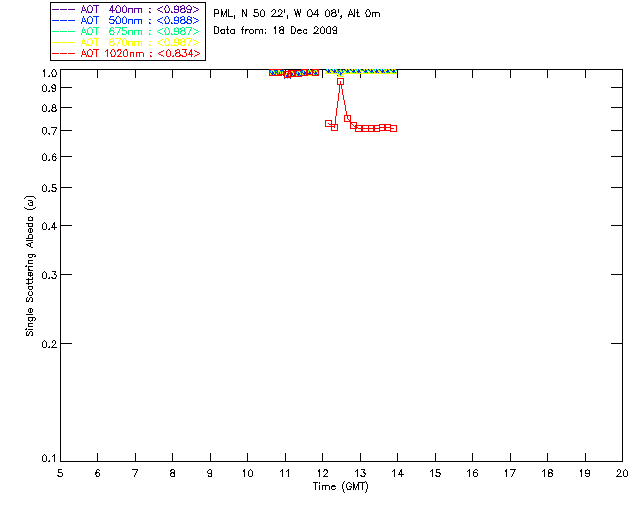
Task: Click the yellow-green data line at top near hour 13
Action: 361,71
